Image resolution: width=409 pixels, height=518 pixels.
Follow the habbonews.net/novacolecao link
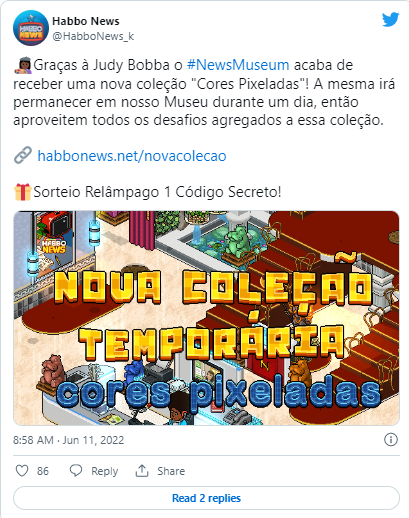point(132,156)
